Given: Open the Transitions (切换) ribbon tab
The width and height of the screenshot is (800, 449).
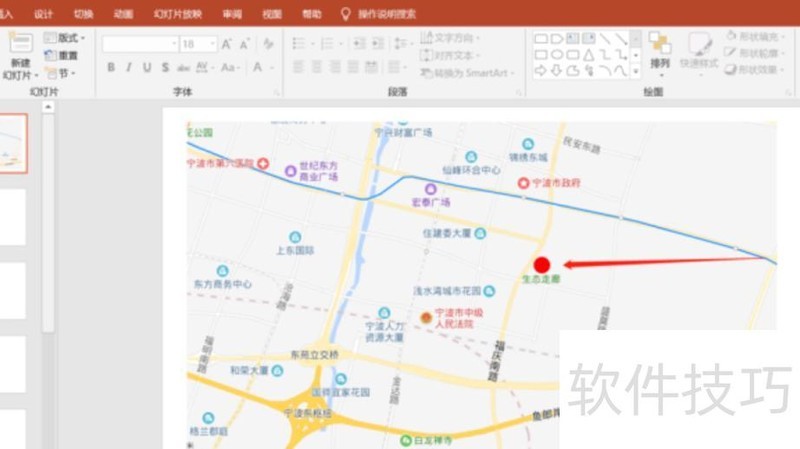Looking at the screenshot, I should pos(84,14).
